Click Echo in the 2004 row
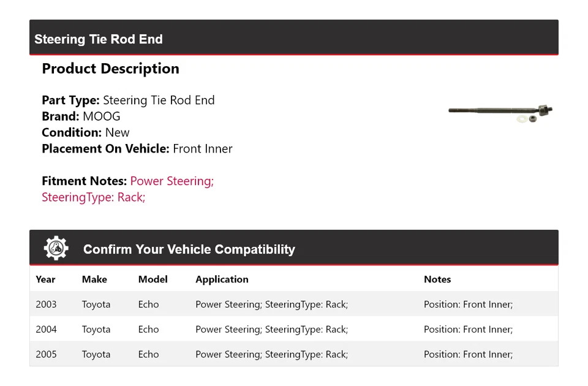This screenshot has width=588, height=386. [x=148, y=330]
